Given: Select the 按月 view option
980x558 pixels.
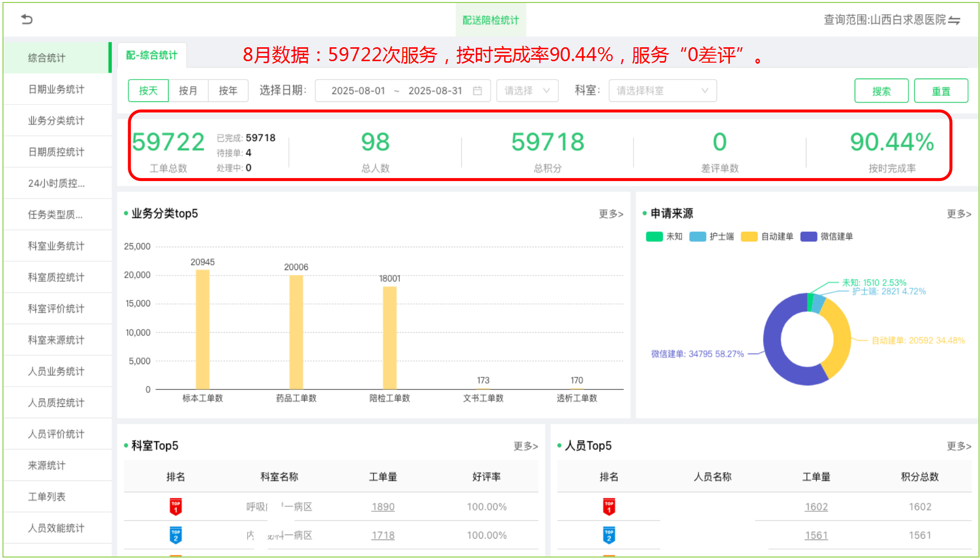Looking at the screenshot, I should point(188,91).
